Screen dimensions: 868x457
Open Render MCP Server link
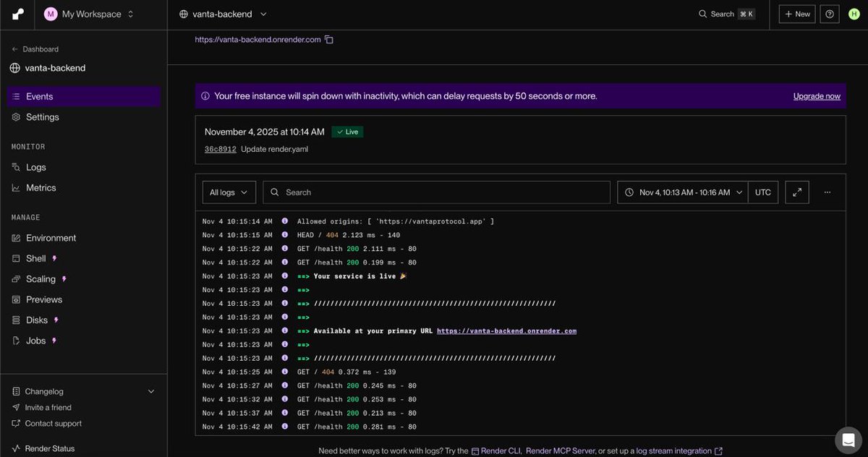pyautogui.click(x=561, y=450)
